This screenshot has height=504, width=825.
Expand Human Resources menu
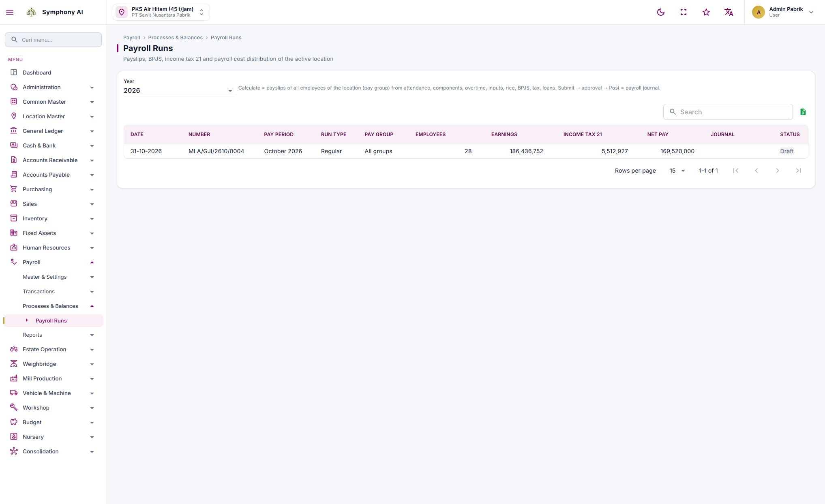pyautogui.click(x=53, y=248)
